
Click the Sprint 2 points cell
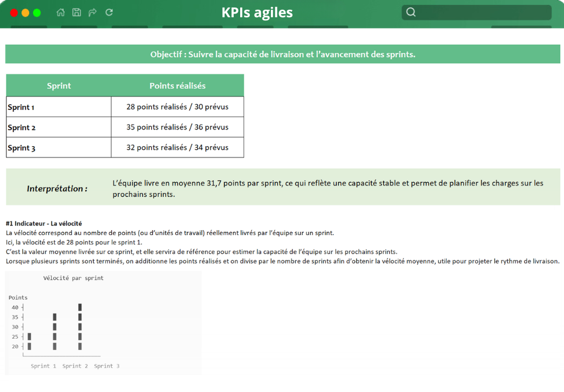click(x=177, y=127)
